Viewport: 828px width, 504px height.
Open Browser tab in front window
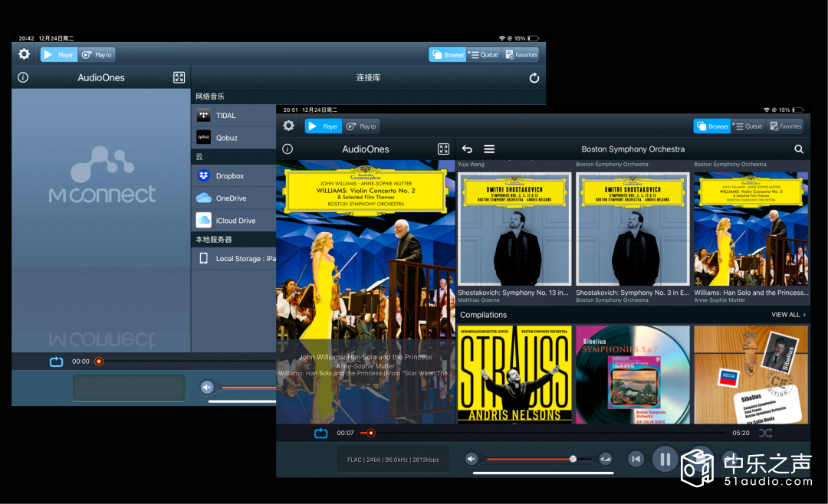(712, 126)
